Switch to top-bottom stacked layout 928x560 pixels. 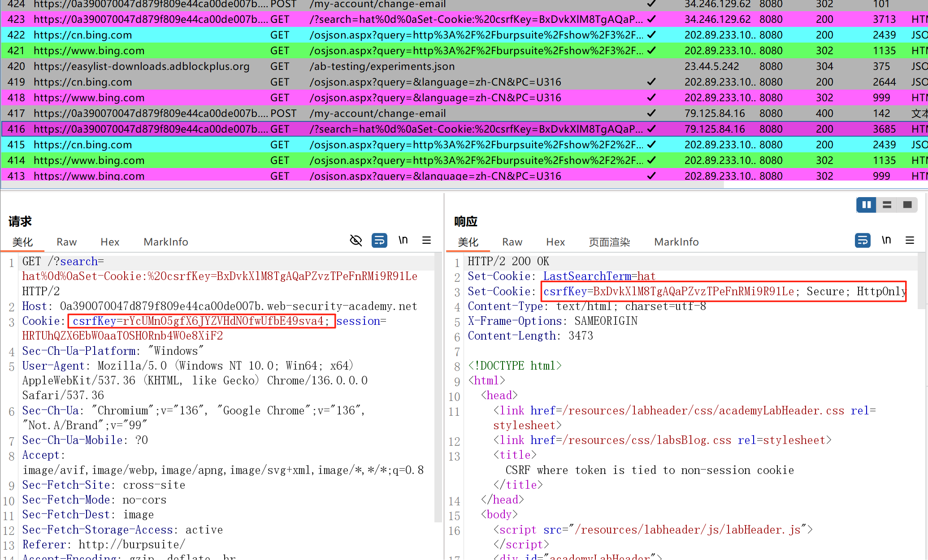887,205
